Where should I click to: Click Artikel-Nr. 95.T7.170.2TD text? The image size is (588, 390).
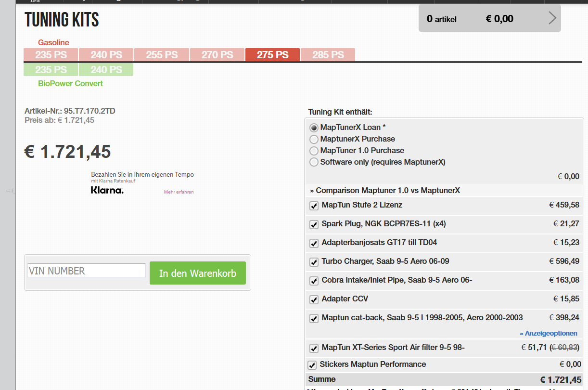pyautogui.click(x=70, y=111)
